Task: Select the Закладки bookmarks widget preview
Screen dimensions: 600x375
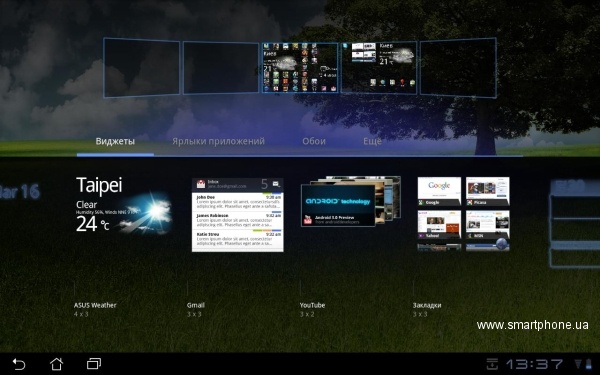Action: click(x=463, y=214)
